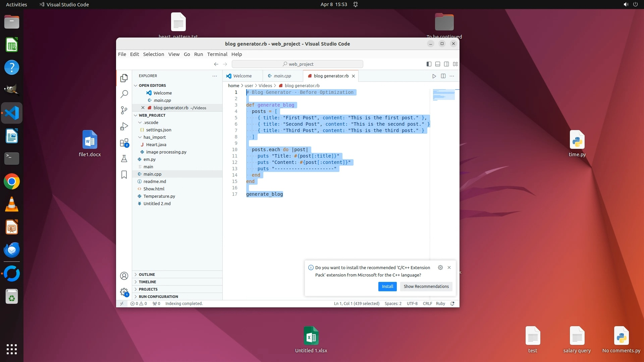The image size is (644, 362).
Task: Open the Extensions view
Action: [x=124, y=143]
